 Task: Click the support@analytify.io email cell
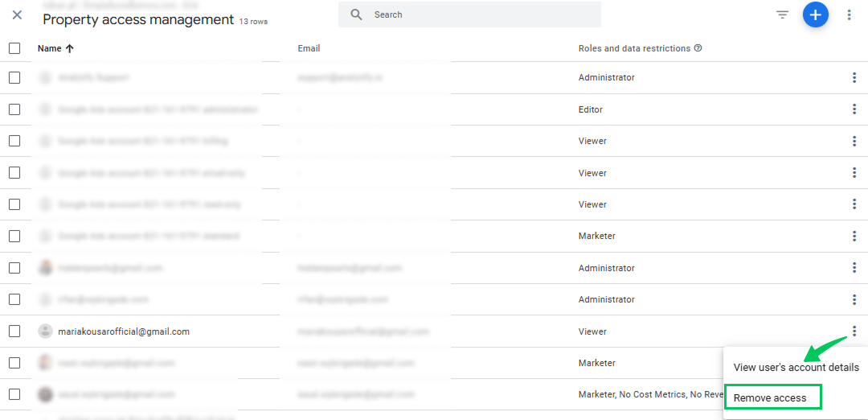click(340, 77)
